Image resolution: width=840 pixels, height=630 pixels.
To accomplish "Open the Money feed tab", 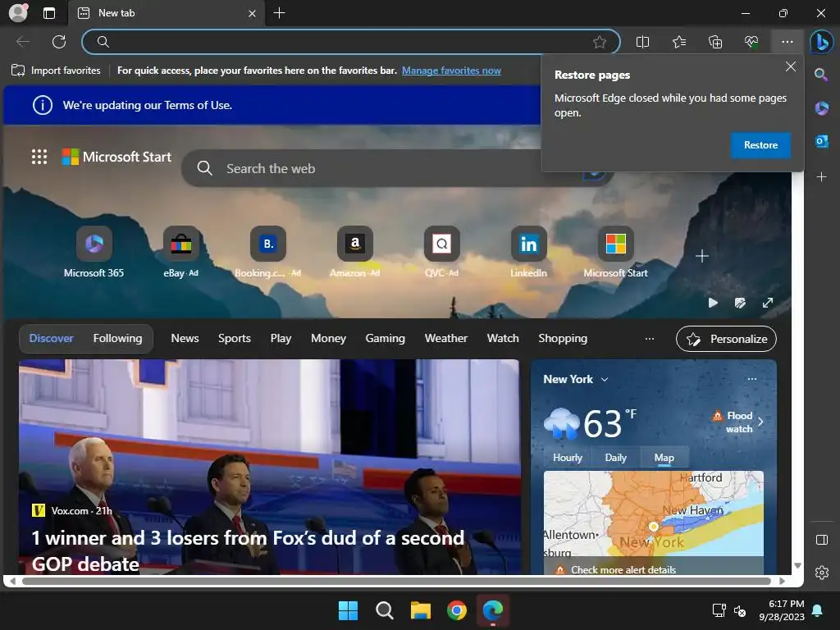I will coord(328,338).
